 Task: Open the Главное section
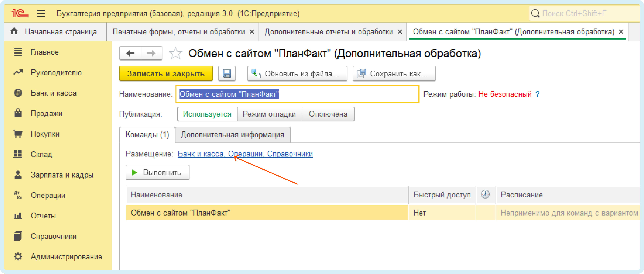(x=45, y=52)
